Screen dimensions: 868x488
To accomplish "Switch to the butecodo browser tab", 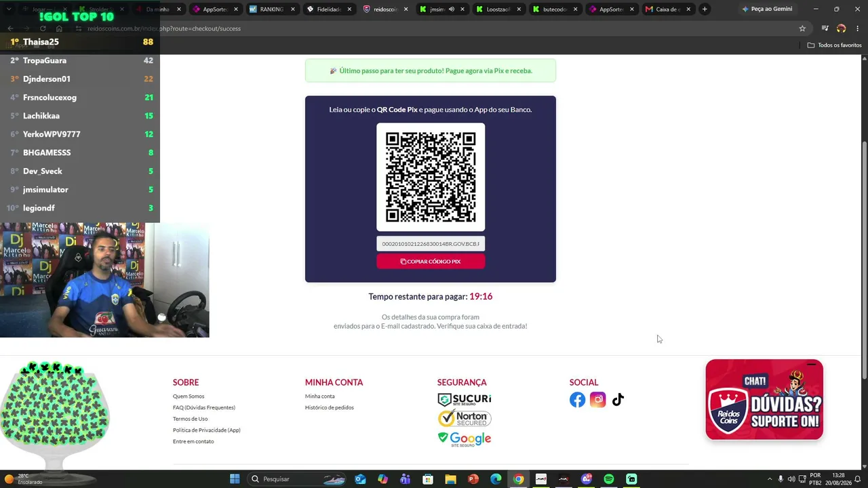I will pyautogui.click(x=555, y=9).
